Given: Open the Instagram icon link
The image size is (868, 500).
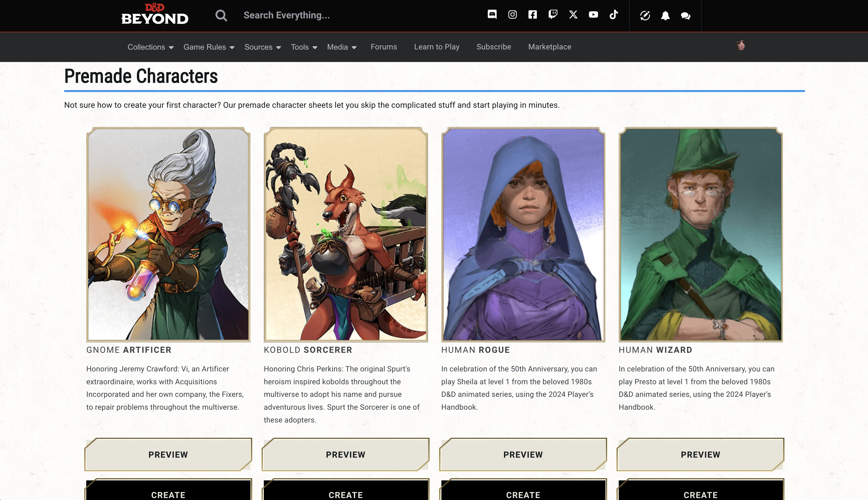Looking at the screenshot, I should tap(512, 15).
